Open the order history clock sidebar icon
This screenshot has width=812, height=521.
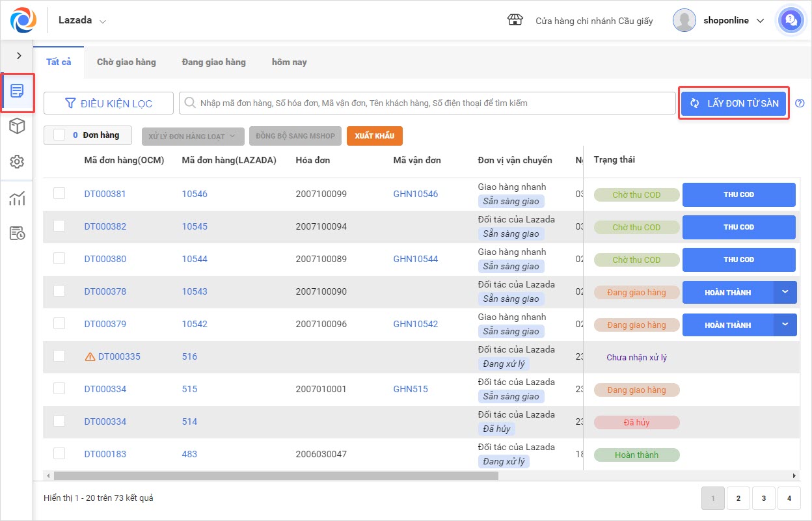[17, 234]
